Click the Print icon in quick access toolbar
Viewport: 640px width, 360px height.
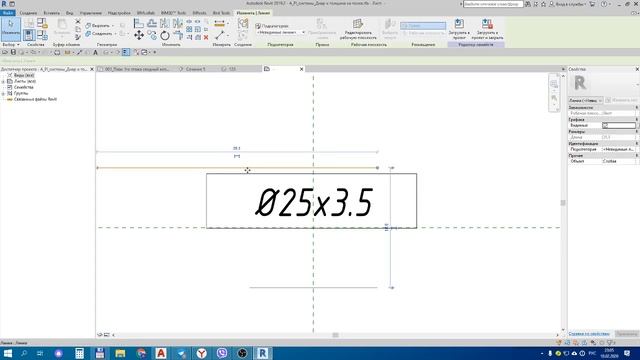57,52
